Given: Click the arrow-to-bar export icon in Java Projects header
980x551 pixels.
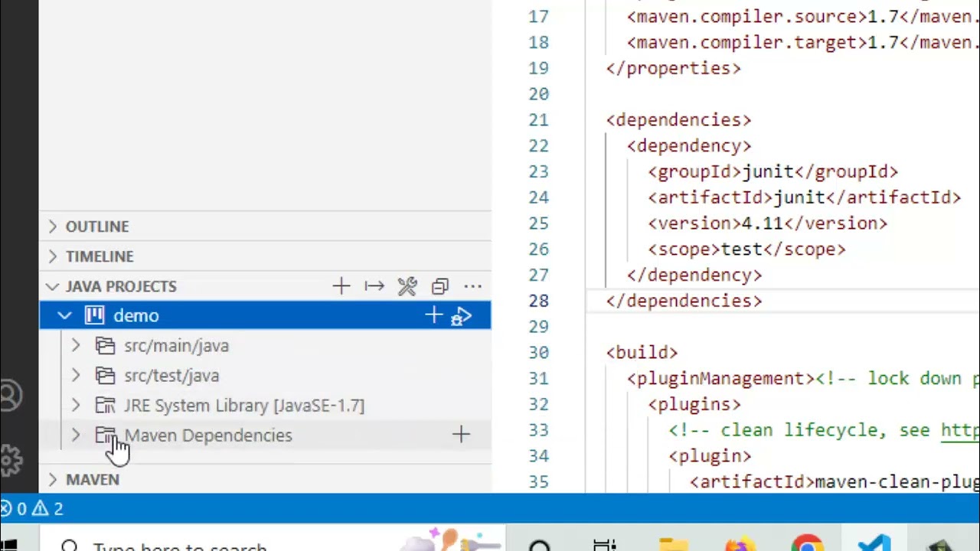Looking at the screenshot, I should pos(374,286).
